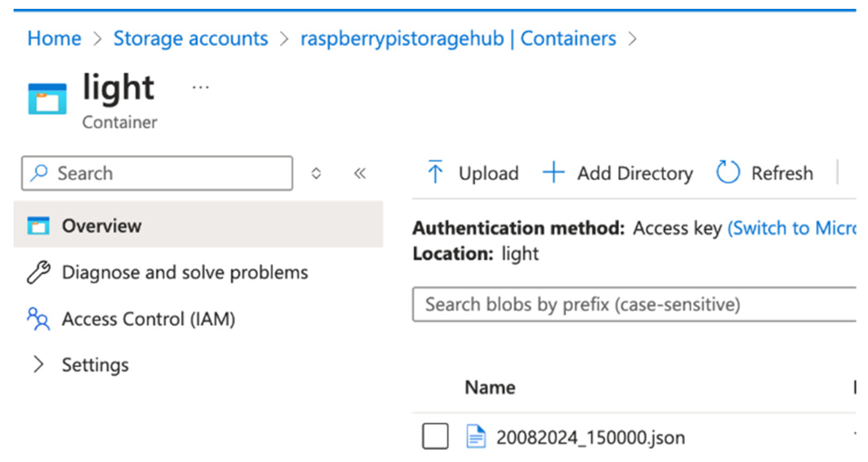Click the magnifier icon in sidebar search
The width and height of the screenshot is (868, 462).
pos(39,173)
